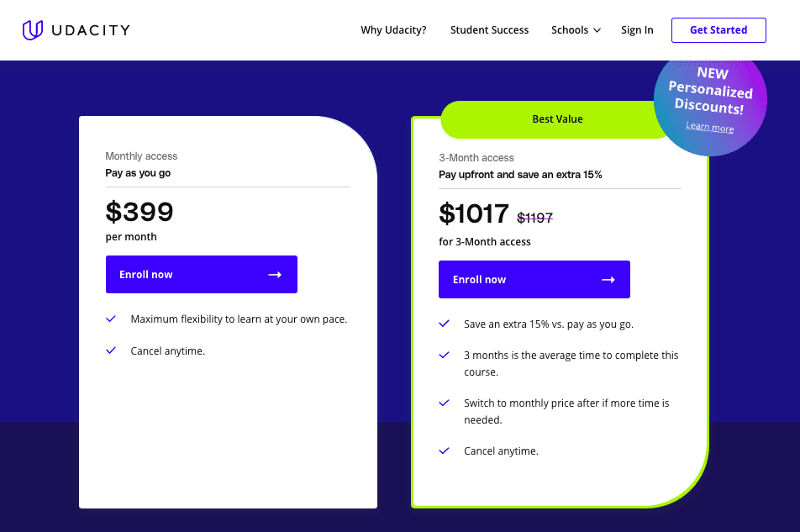This screenshot has width=800, height=532.
Task: Click the Sign In link
Action: [x=637, y=29]
